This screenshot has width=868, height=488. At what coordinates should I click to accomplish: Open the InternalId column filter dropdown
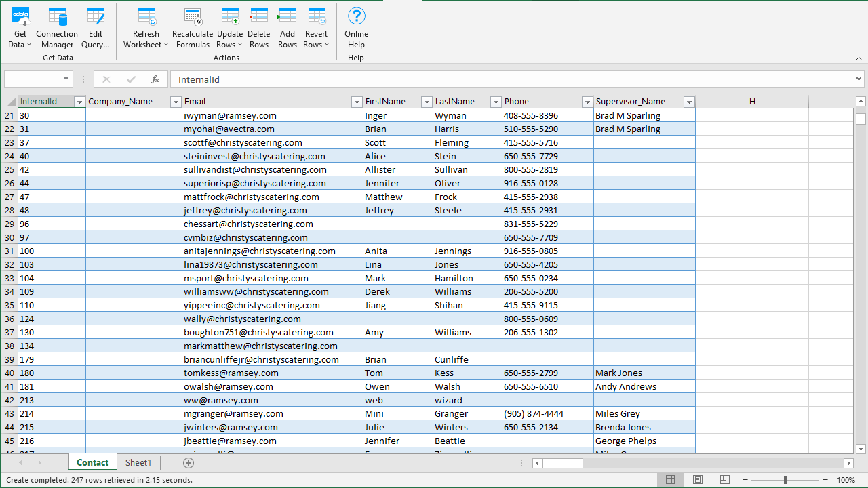point(79,102)
